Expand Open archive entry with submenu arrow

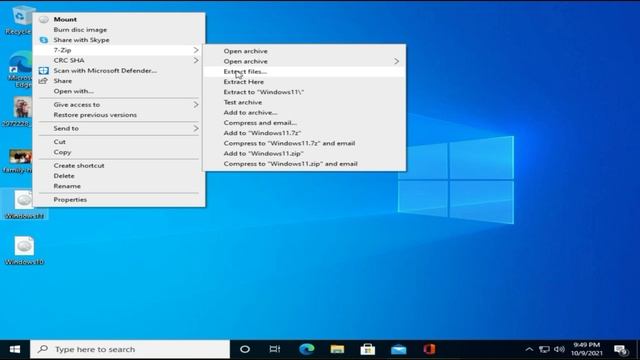pos(304,61)
